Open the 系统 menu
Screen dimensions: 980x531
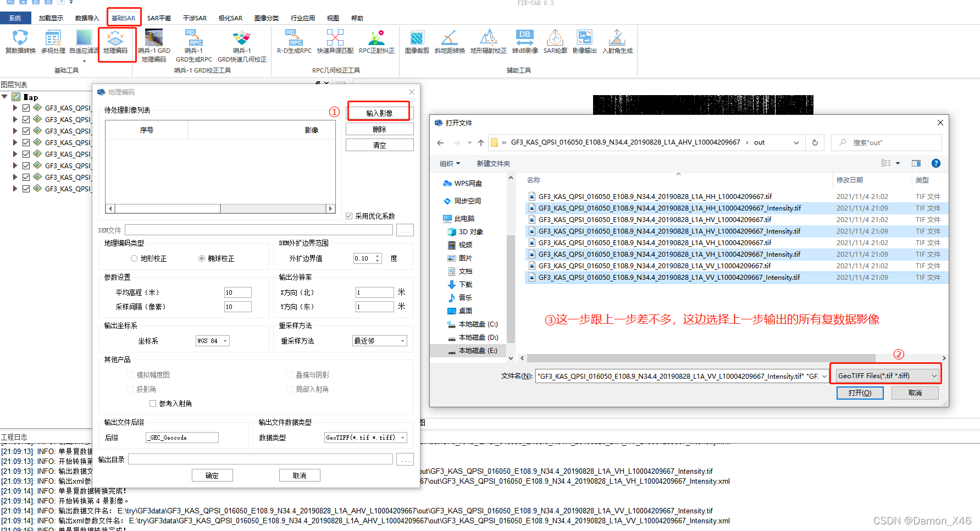(x=15, y=18)
